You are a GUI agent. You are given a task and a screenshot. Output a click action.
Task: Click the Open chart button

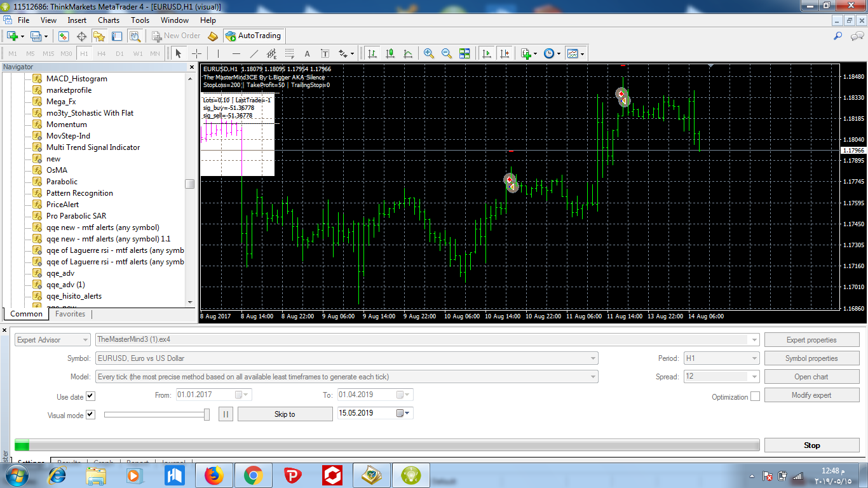click(x=811, y=377)
